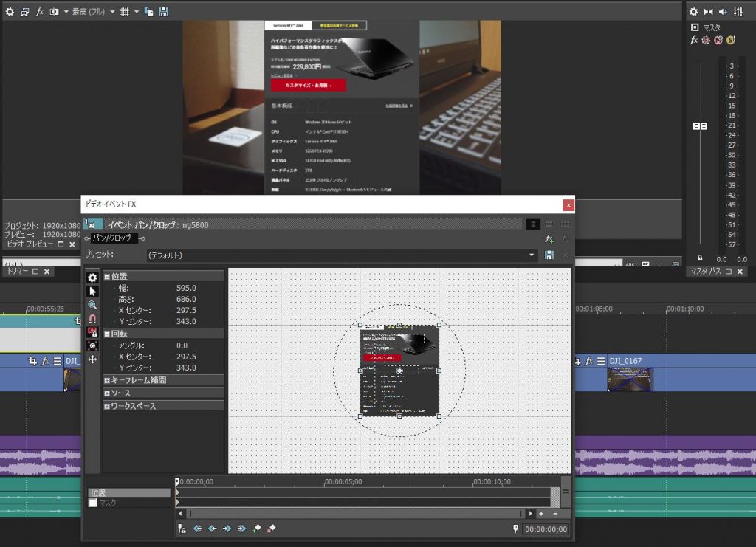Go to previous keyframe

point(212,529)
